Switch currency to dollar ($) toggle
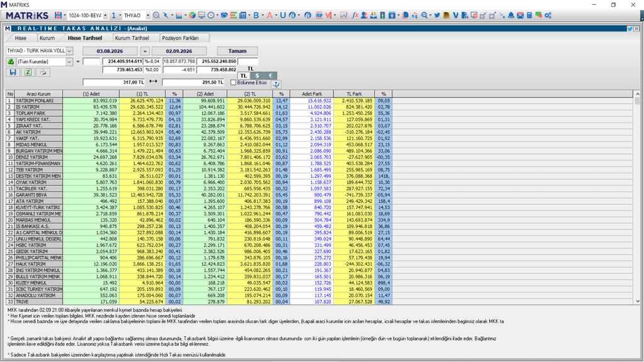The image size is (644, 362). (x=257, y=75)
